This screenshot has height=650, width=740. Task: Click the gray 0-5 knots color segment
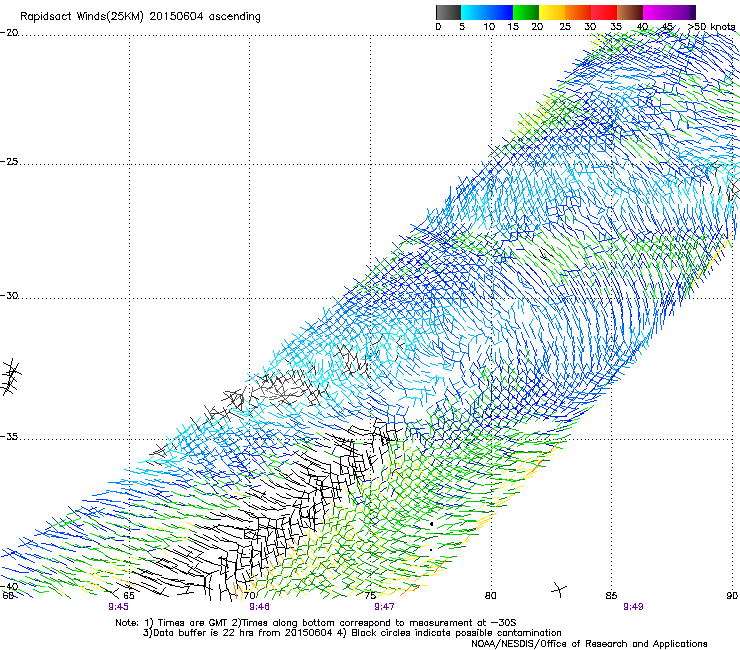coord(448,12)
